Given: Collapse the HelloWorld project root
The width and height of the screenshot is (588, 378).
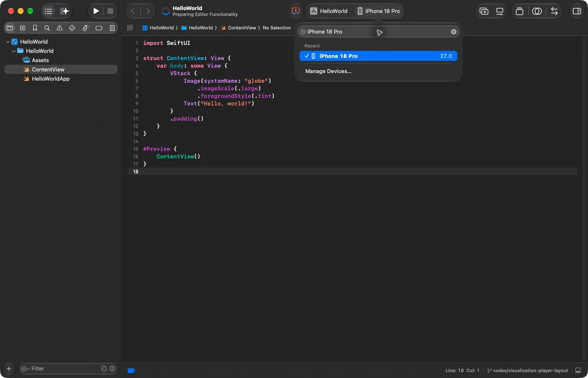Looking at the screenshot, I should point(8,42).
